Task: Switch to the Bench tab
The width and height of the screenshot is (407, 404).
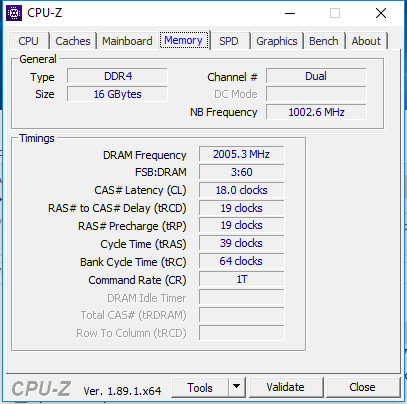Action: 324,41
